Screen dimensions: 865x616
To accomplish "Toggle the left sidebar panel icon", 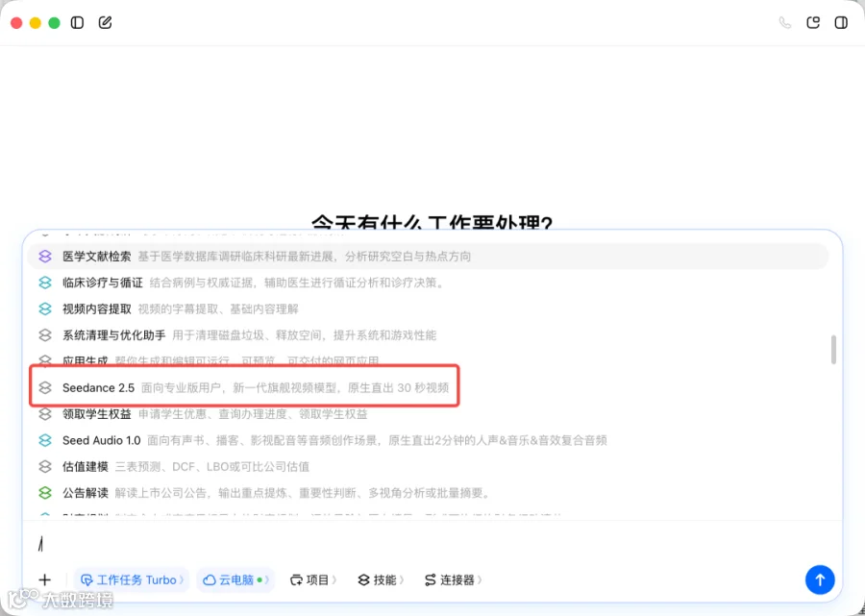I will pyautogui.click(x=77, y=23).
